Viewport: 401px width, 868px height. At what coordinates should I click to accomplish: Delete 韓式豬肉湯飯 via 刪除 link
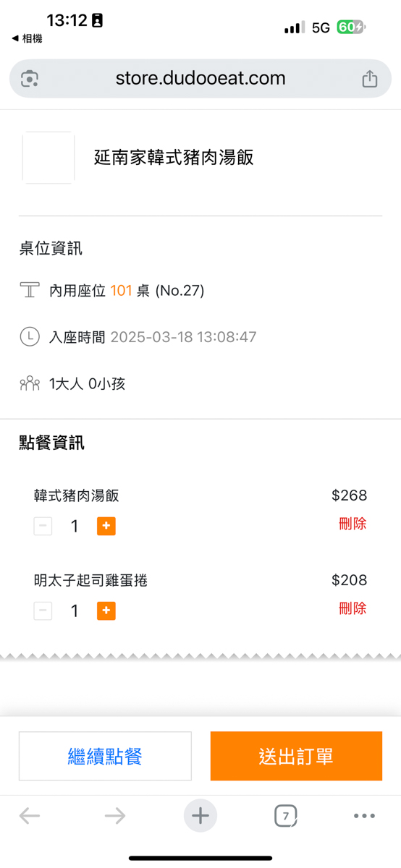353,524
